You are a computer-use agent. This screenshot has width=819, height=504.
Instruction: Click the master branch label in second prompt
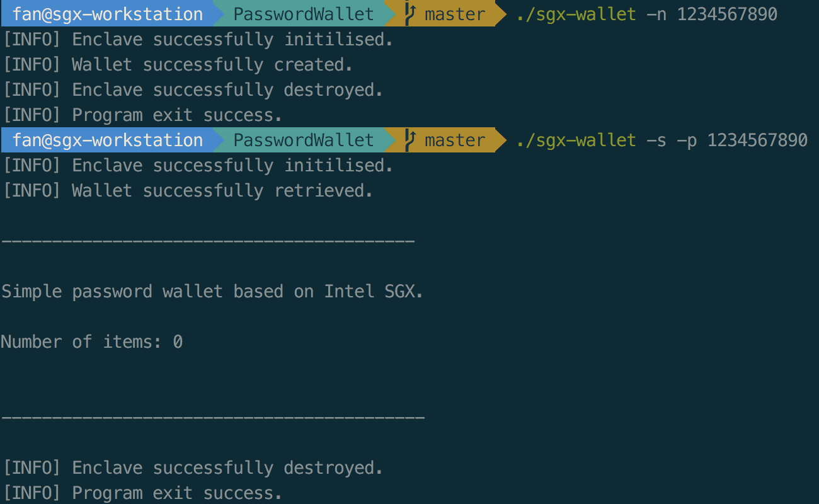tap(455, 140)
